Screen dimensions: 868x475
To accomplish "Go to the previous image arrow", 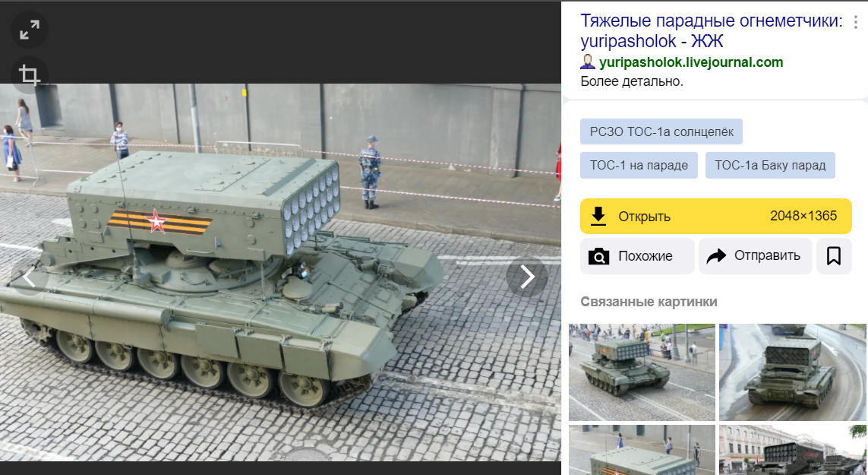I will click(x=27, y=277).
